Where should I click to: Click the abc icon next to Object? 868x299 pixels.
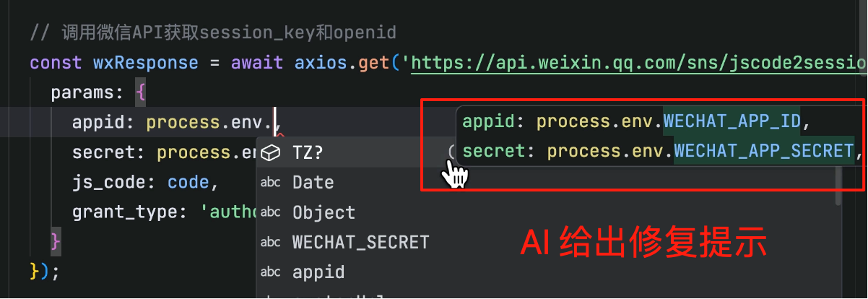click(270, 212)
